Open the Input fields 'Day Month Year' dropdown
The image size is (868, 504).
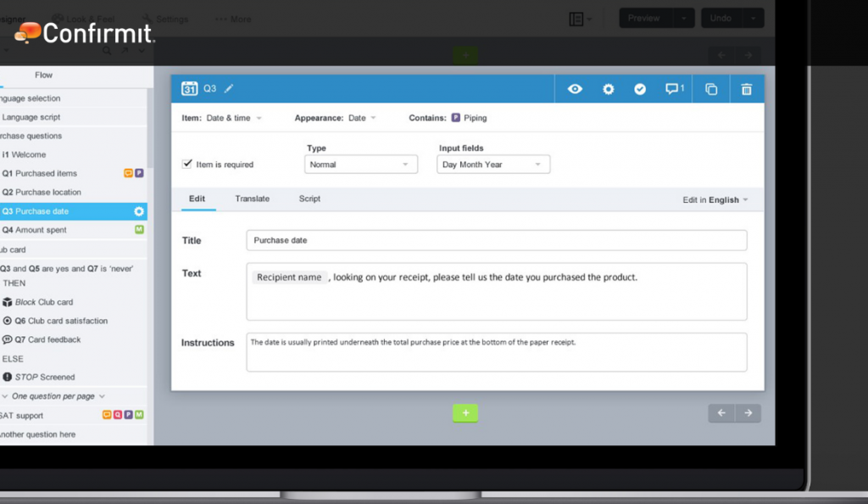[492, 164]
